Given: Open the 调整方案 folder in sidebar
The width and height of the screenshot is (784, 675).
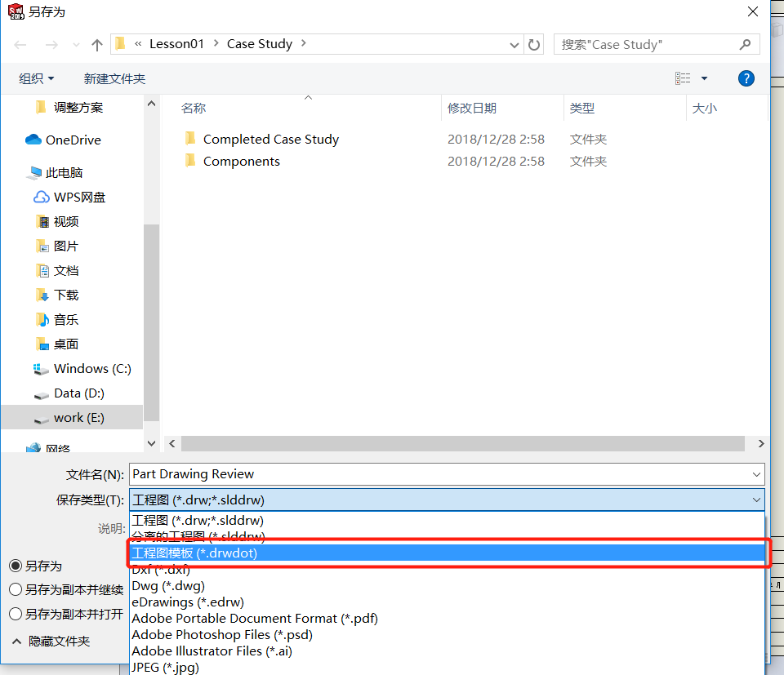Looking at the screenshot, I should pyautogui.click(x=78, y=108).
